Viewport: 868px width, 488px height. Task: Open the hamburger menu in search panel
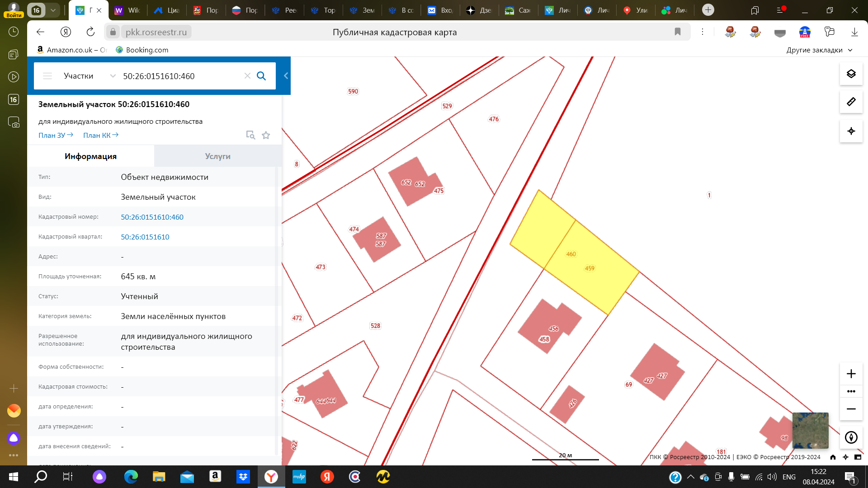47,76
